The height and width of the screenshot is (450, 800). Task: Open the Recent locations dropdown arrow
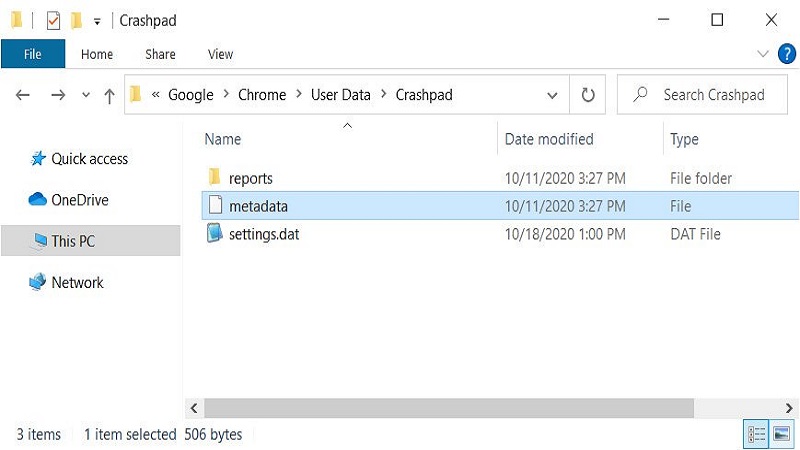pyautogui.click(x=84, y=96)
